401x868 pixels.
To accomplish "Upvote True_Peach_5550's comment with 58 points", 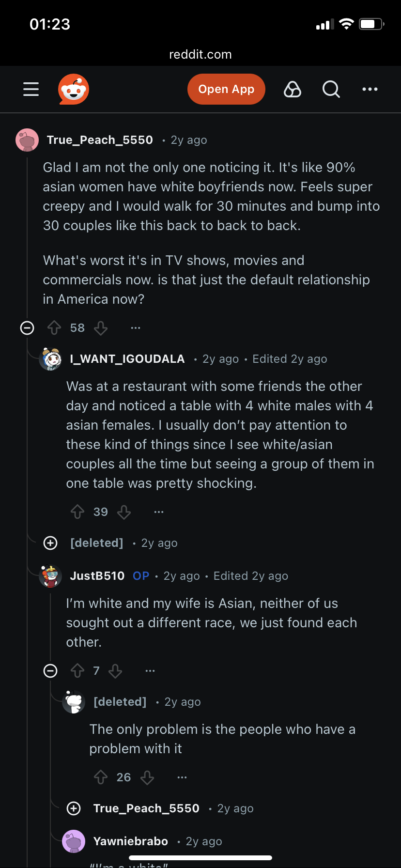I will tap(54, 328).
